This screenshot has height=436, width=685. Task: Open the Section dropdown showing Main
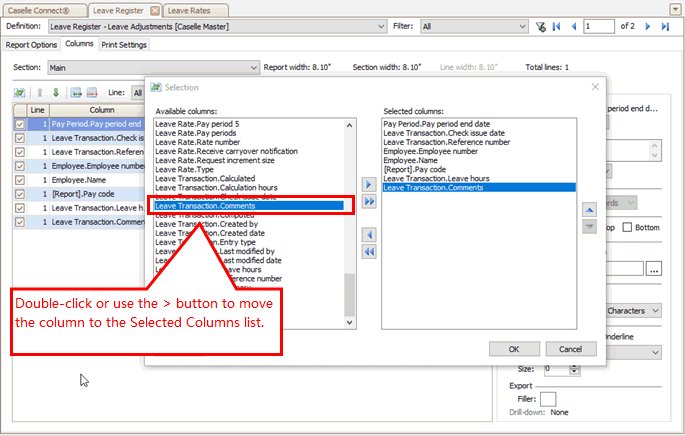(x=253, y=67)
